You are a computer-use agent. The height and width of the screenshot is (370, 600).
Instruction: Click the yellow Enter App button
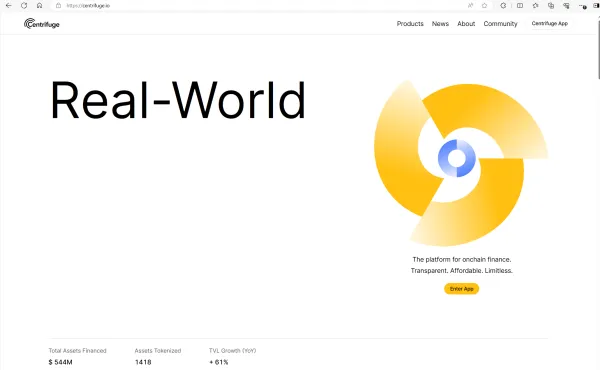tap(461, 289)
